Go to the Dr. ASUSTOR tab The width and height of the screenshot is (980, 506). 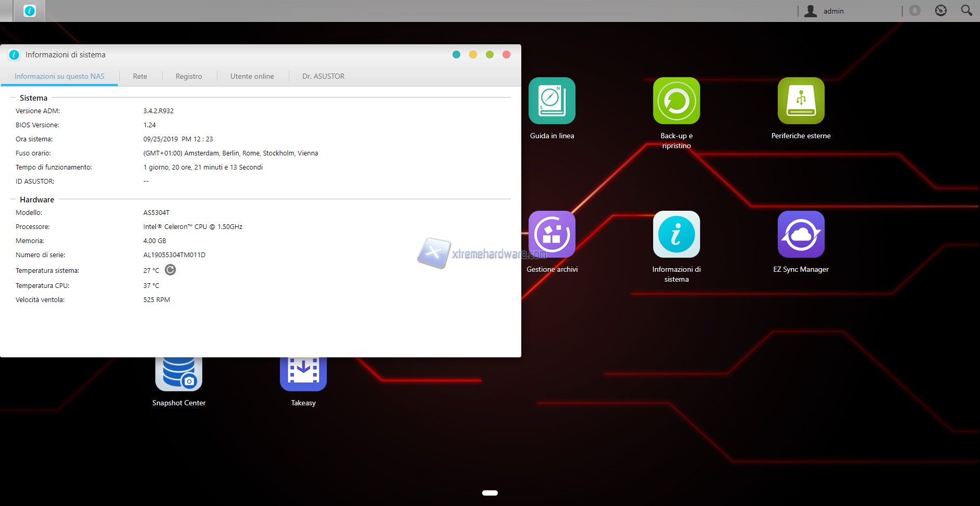tap(323, 76)
